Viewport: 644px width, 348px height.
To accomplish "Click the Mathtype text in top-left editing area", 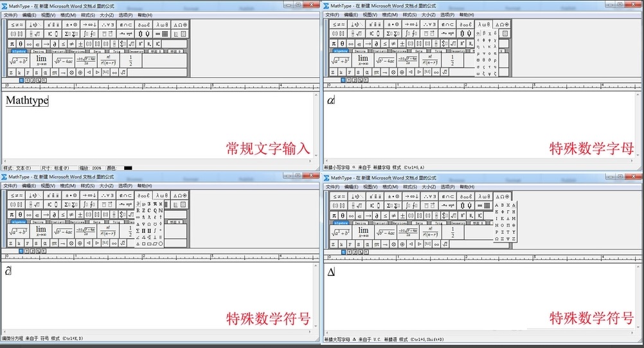I will coord(27,100).
